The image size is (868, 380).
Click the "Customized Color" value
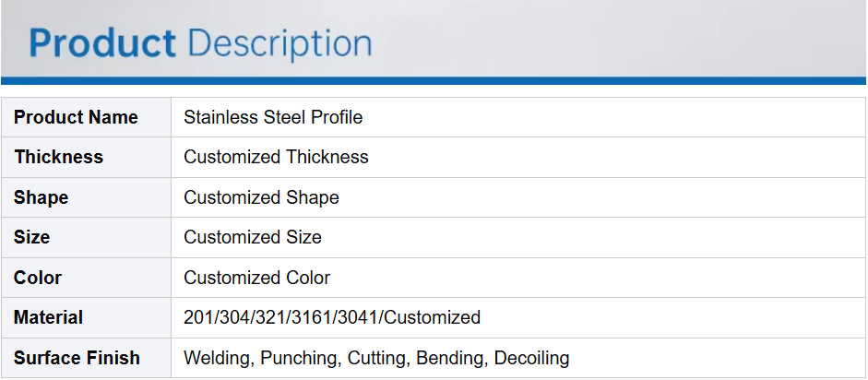[x=256, y=278]
